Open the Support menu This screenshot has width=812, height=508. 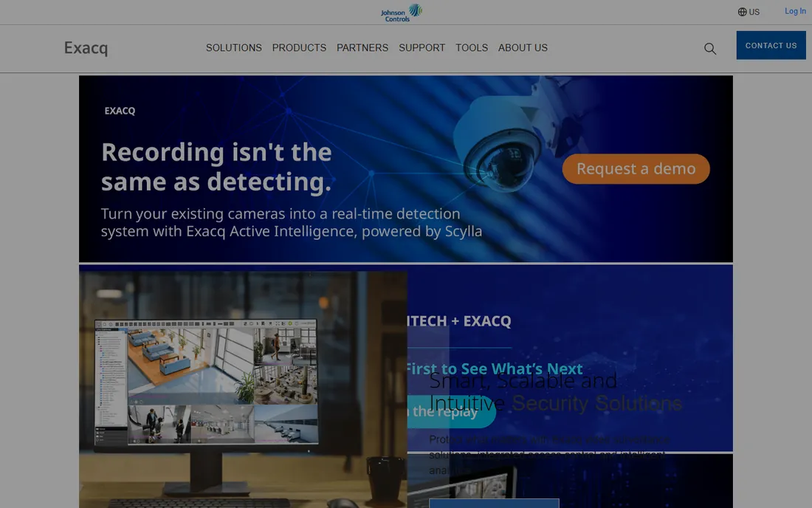[x=422, y=48]
